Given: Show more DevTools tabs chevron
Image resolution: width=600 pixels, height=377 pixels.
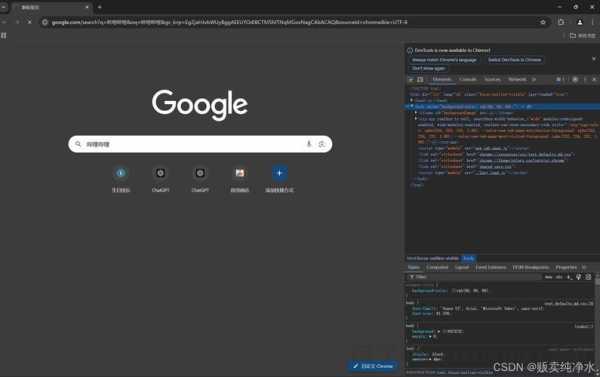Looking at the screenshot, I should [x=534, y=79].
